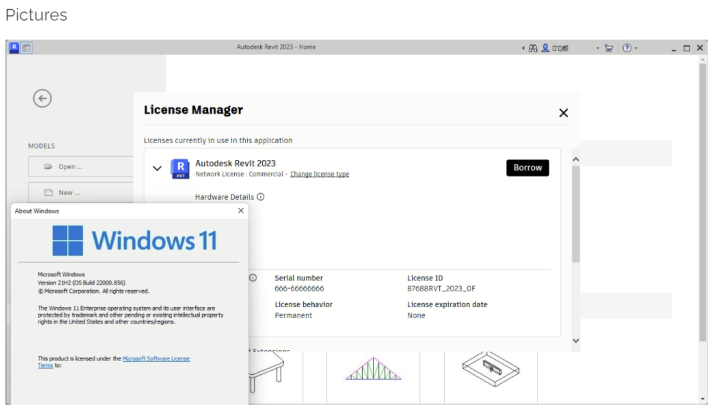Image resolution: width=720 pixels, height=415 pixels.
Task: Collapse the Autodesk Revit 2023 license entry
Action: (157, 168)
